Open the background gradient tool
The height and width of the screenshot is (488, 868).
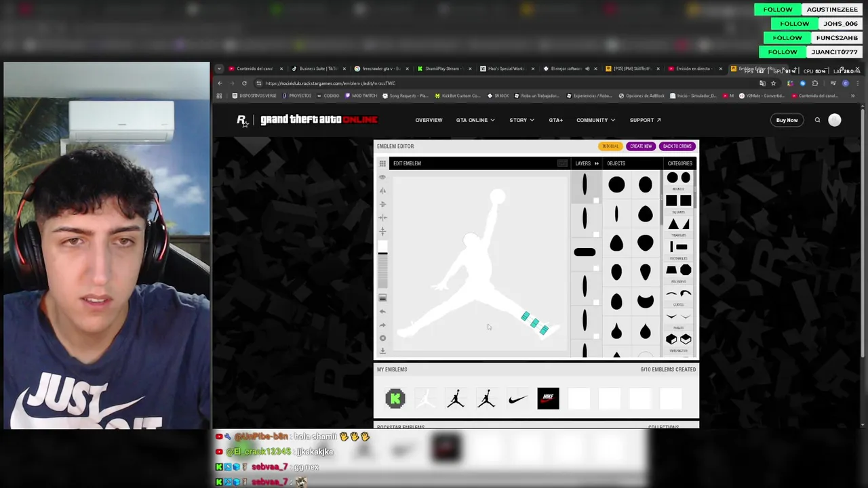(382, 298)
